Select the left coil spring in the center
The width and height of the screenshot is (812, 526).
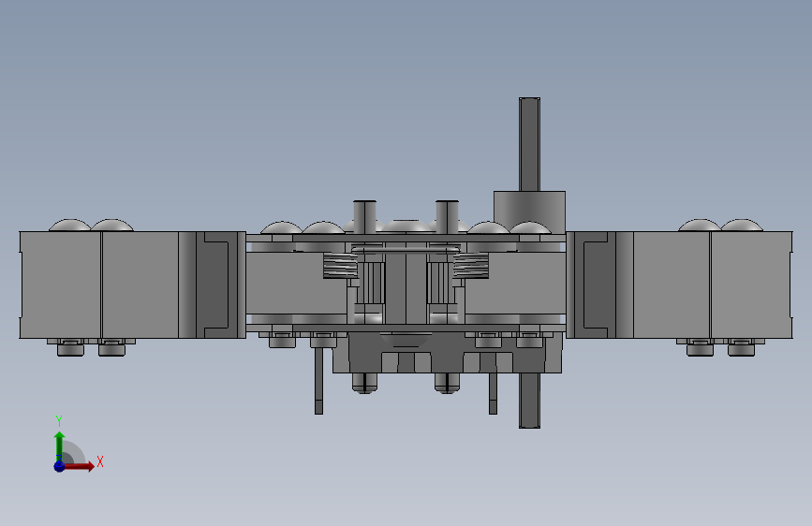(x=340, y=265)
